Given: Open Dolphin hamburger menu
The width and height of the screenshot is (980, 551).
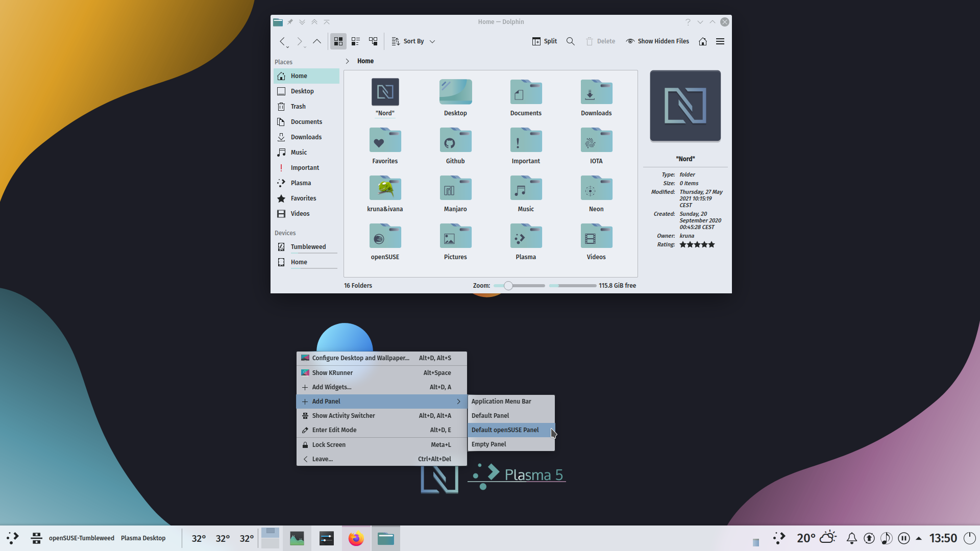Looking at the screenshot, I should click(720, 41).
